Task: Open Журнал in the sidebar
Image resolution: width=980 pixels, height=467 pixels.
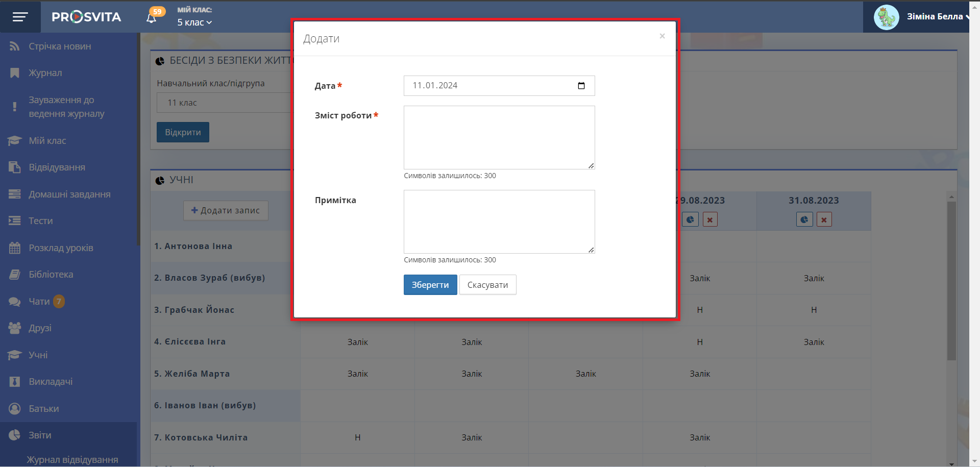Action: [45, 73]
